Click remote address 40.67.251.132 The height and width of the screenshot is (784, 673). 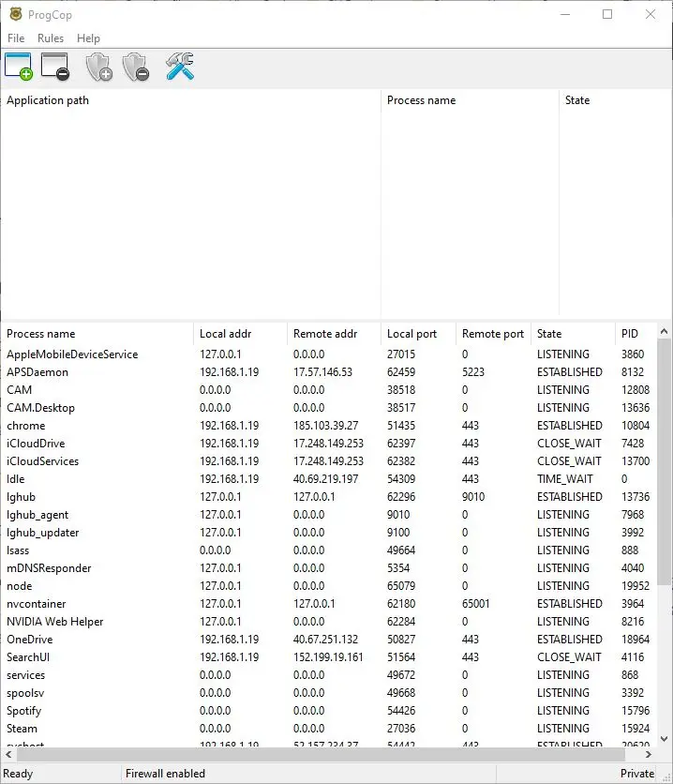[x=326, y=640]
